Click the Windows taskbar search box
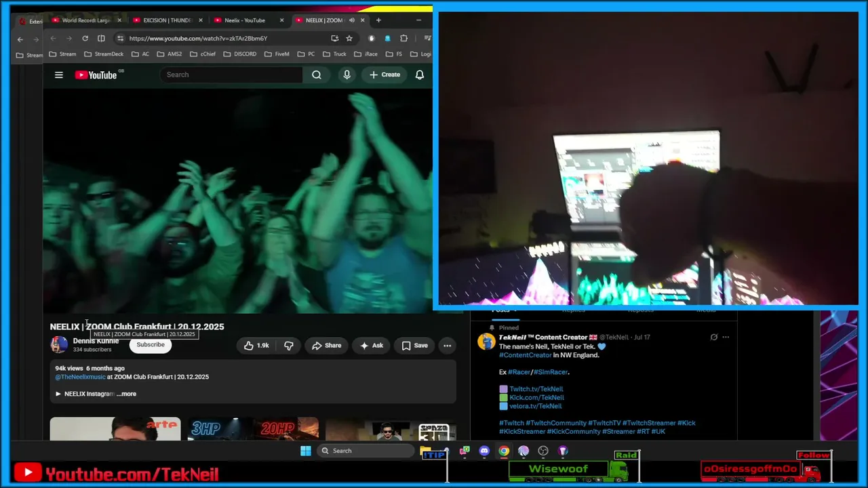This screenshot has width=868, height=488. [x=366, y=451]
